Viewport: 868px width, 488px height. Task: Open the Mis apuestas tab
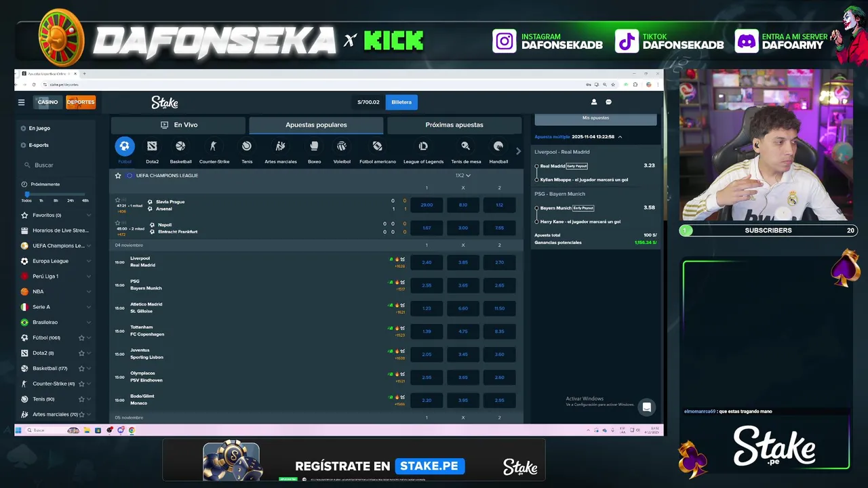click(x=595, y=119)
